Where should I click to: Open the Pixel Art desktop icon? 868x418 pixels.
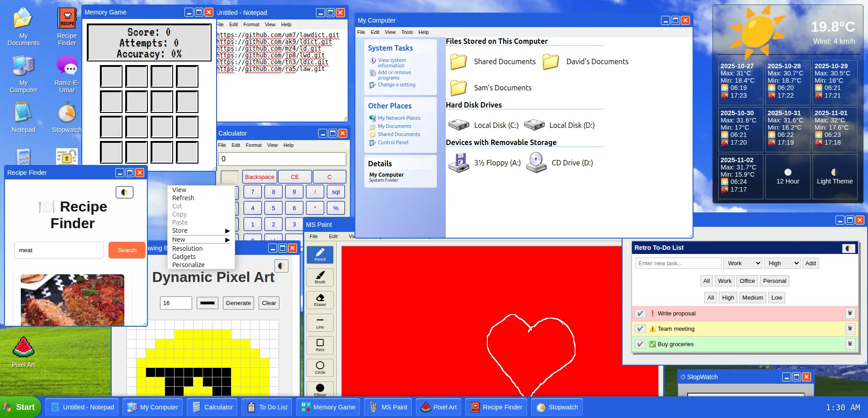(23, 348)
